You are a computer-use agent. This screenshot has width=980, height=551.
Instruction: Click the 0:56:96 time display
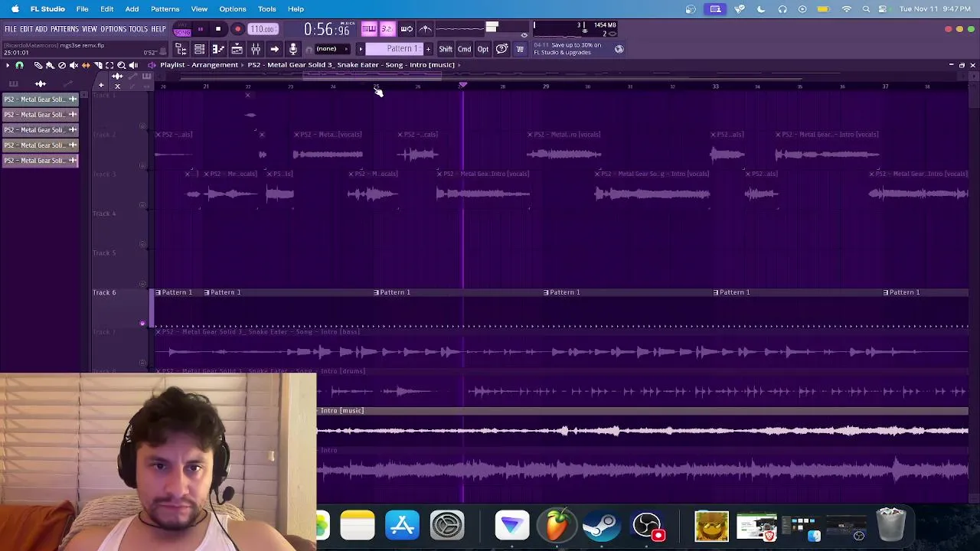point(327,30)
